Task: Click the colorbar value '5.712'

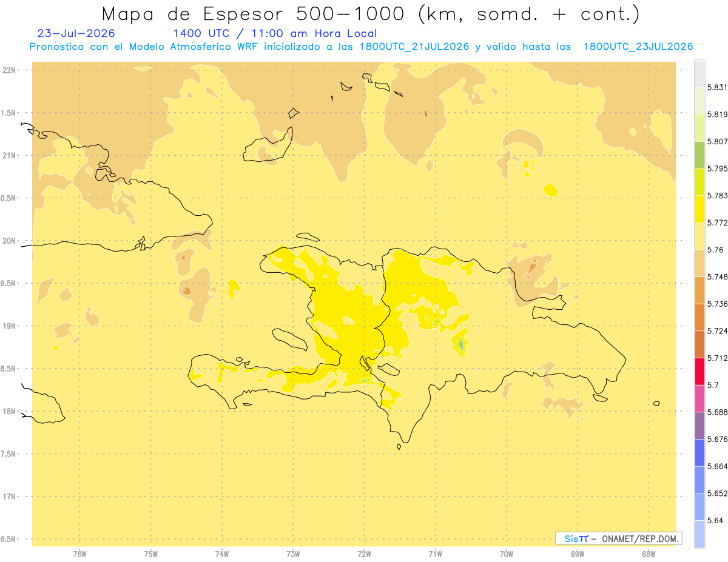Action: tap(718, 358)
